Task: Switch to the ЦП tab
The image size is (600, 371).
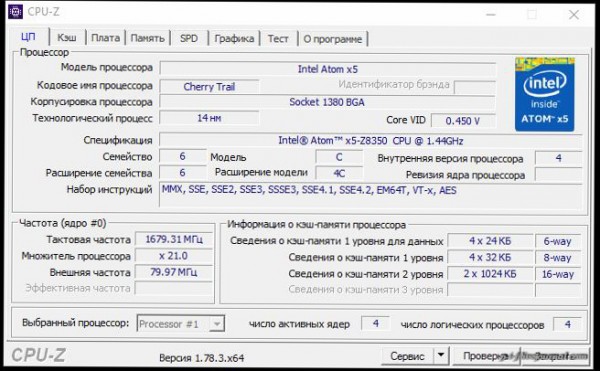Action: coord(28,37)
